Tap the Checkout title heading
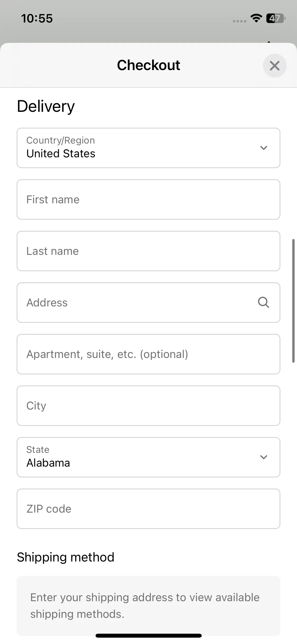Viewport: 297px width, 644px height. 148,65
